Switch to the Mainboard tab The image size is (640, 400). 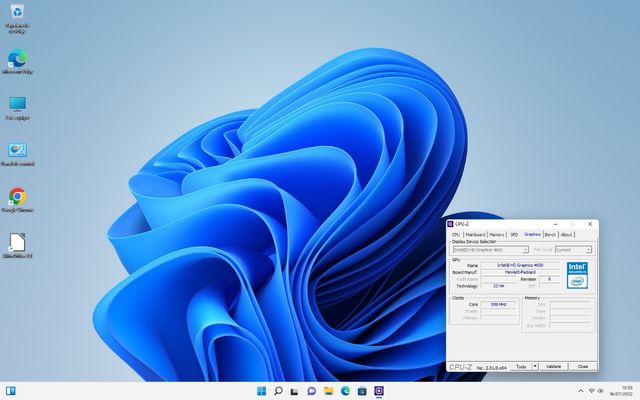[475, 234]
